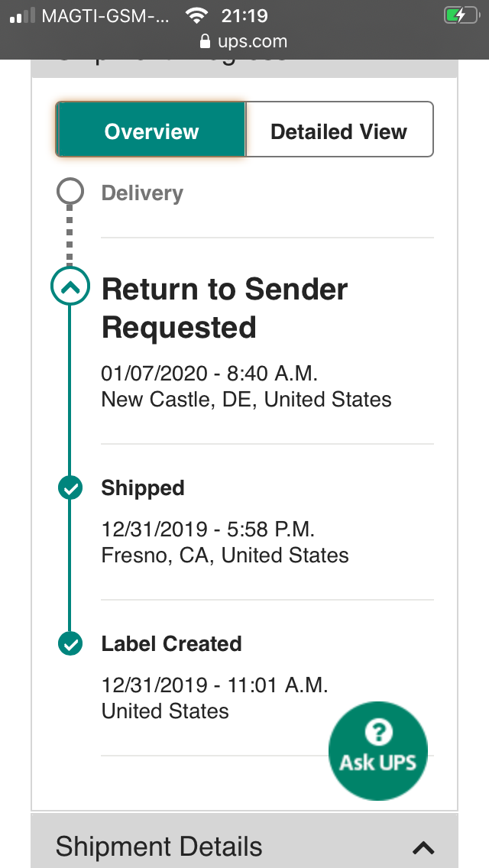Viewport: 489px width, 868px height.
Task: Click the Label Created checkmark icon
Action: pos(70,643)
